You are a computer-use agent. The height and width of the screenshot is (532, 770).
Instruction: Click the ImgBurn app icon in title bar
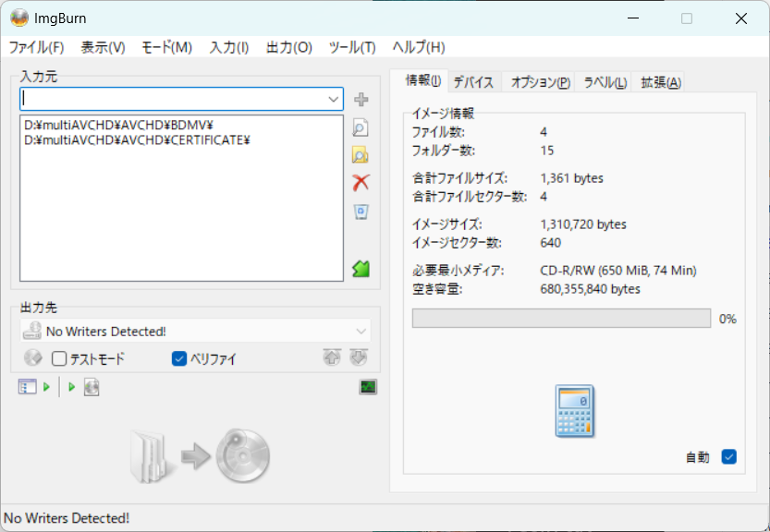click(19, 18)
